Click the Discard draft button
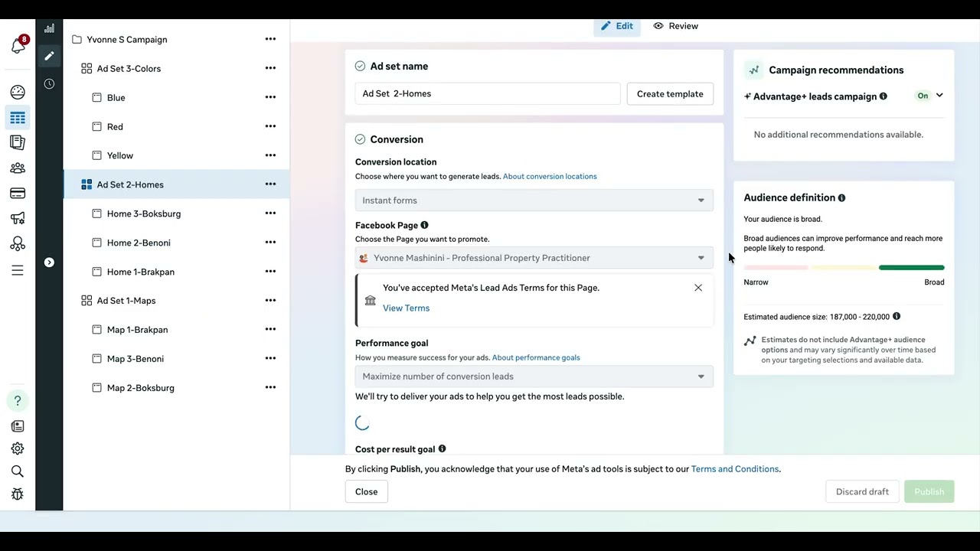The image size is (980, 551). coord(862,492)
